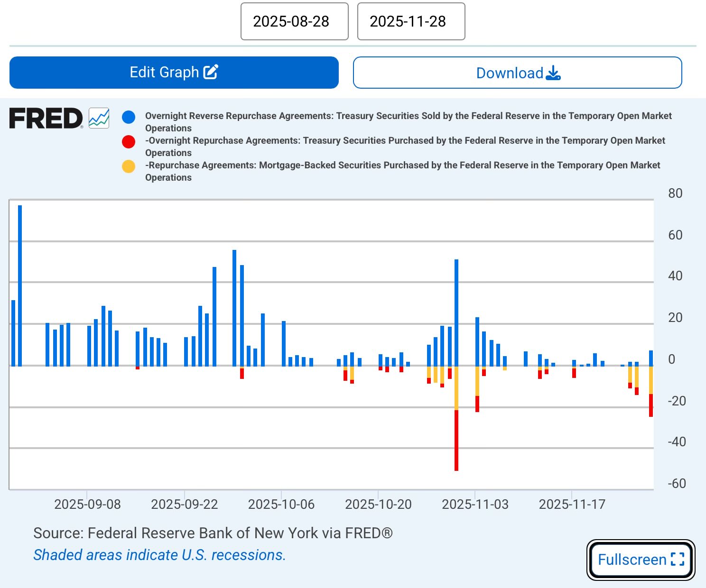Screen dimensions: 706x588
Task: Click the download arrow icon
Action: [553, 73]
